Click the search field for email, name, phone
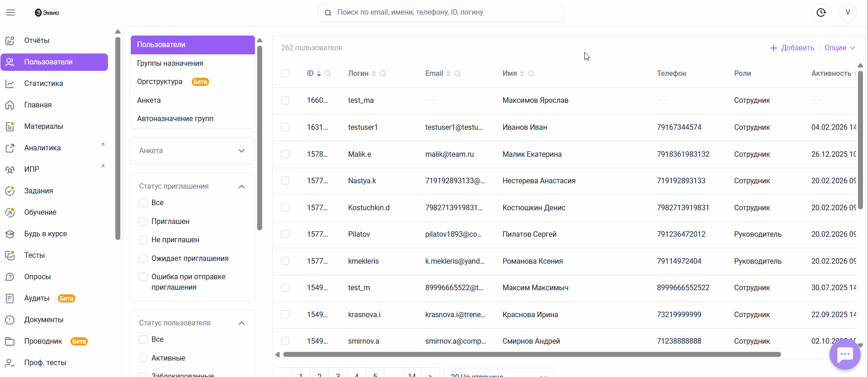Screen dimensions: 868x377 (x=441, y=12)
